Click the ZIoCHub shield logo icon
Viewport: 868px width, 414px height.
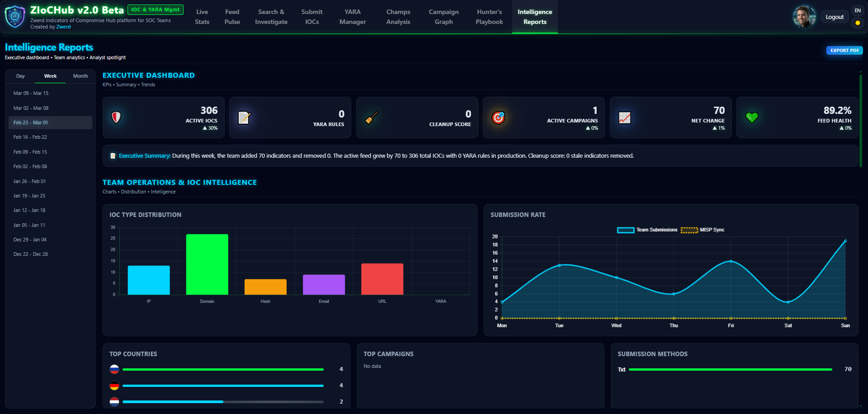(x=15, y=17)
